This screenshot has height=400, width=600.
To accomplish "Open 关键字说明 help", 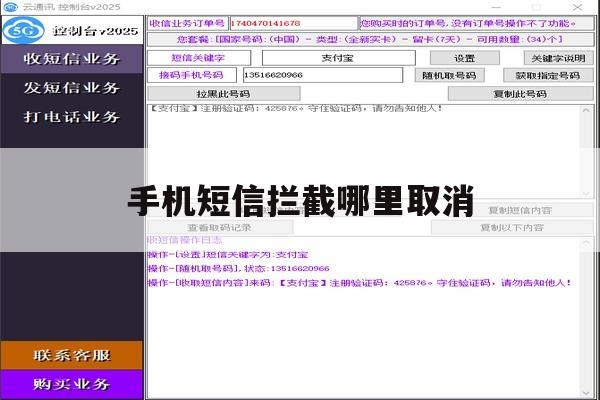I will pos(558,58).
